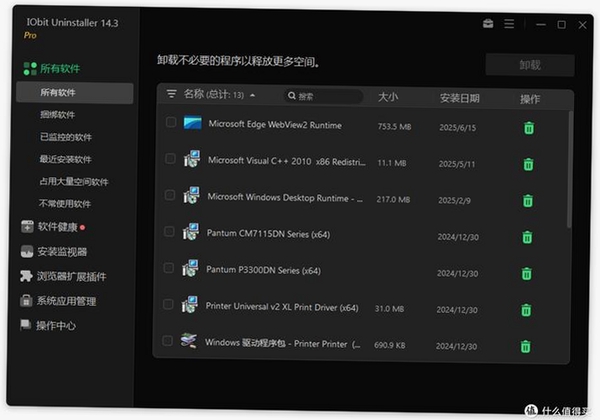Check the Microsoft Edge WebView2 Runtime checkbox
The width and height of the screenshot is (600, 420).
click(171, 122)
